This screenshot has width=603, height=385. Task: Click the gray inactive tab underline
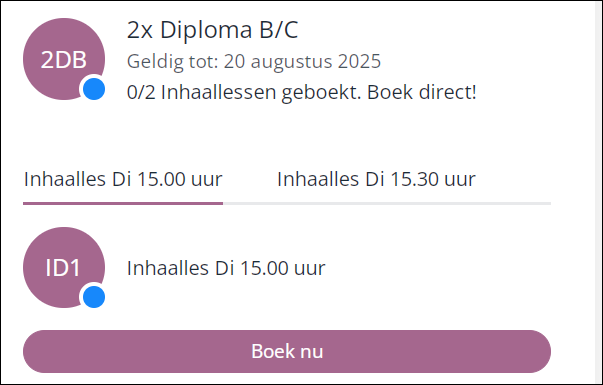pyautogui.click(x=387, y=203)
